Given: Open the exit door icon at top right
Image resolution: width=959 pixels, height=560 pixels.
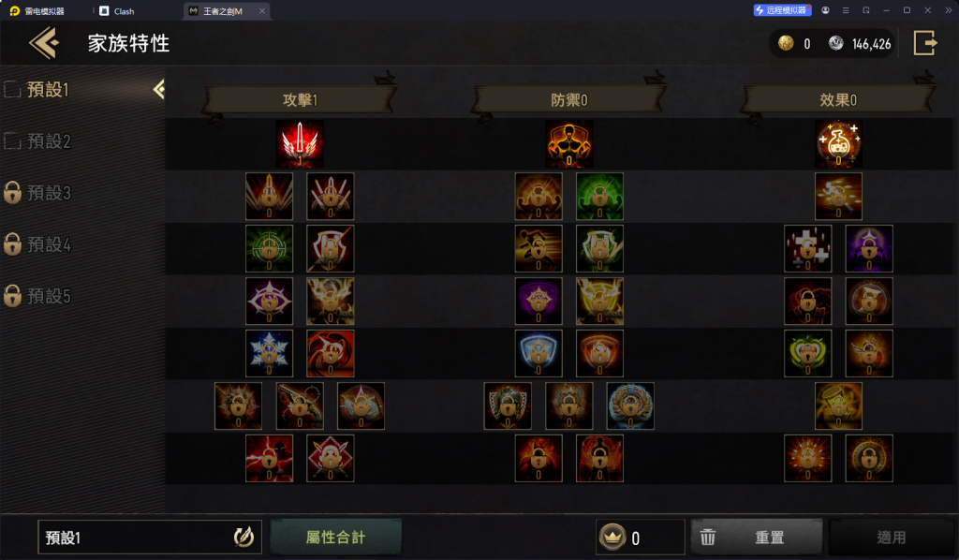Looking at the screenshot, I should tap(925, 43).
